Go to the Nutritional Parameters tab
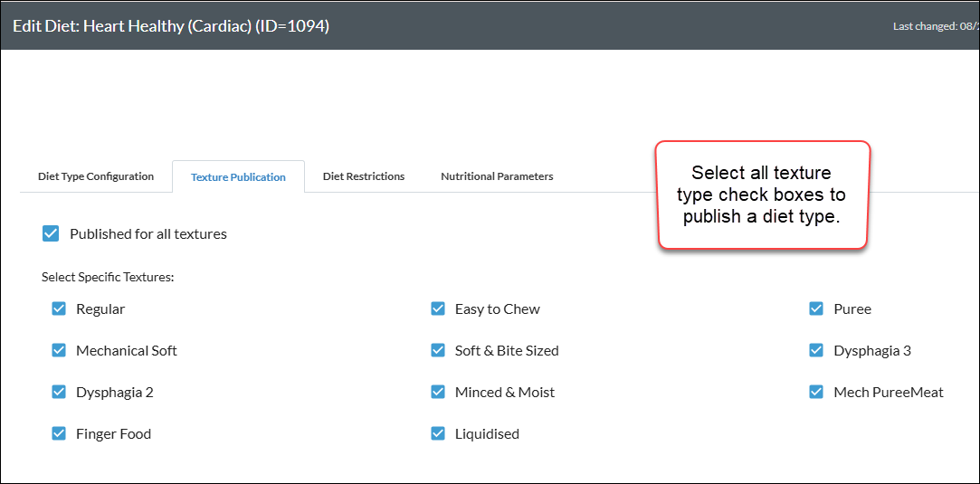Viewport: 980px width, 484px height. 497,176
